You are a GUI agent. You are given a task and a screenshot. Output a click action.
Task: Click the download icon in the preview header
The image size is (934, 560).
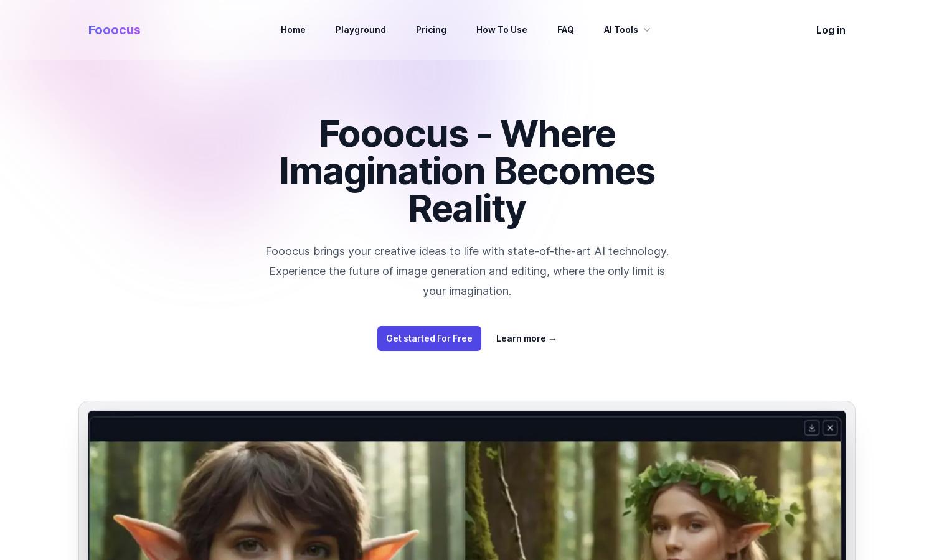click(811, 428)
